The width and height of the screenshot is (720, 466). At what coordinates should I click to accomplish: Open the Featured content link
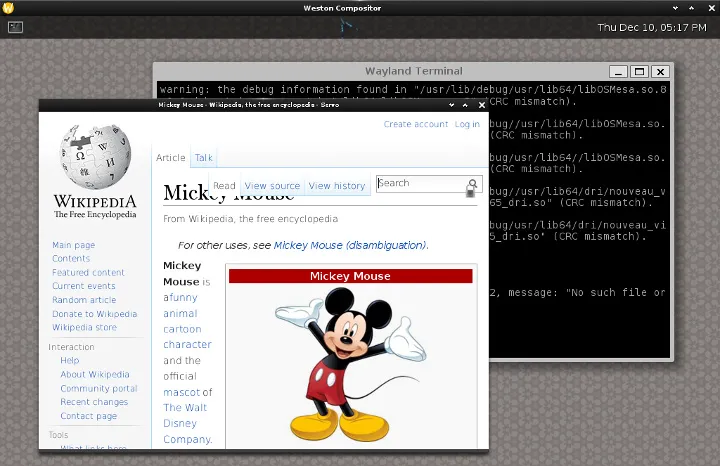88,272
